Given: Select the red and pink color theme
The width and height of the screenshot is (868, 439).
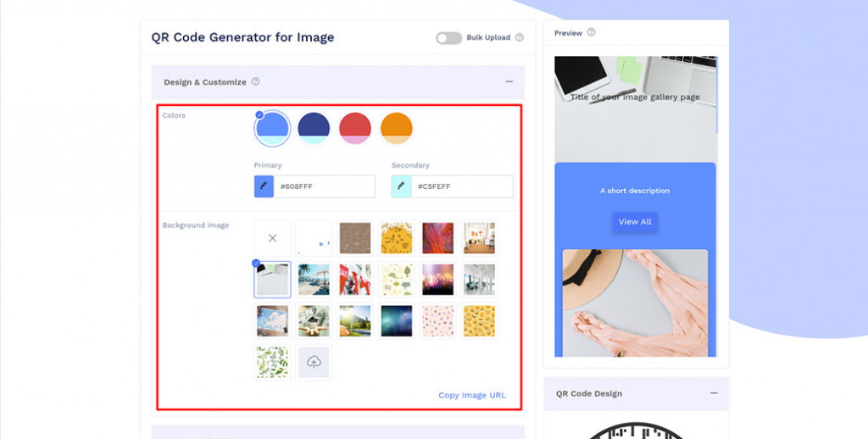Looking at the screenshot, I should (355, 128).
